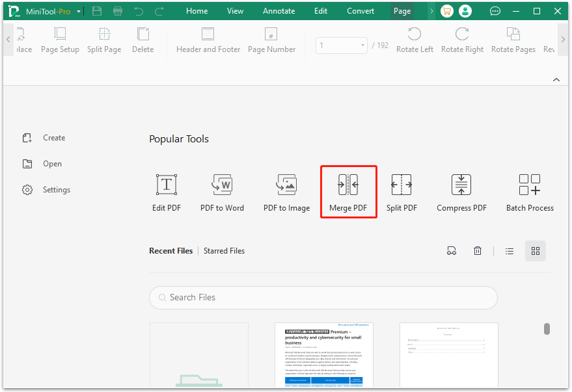Show the Recent Files list
572x392 pixels.
(x=170, y=251)
